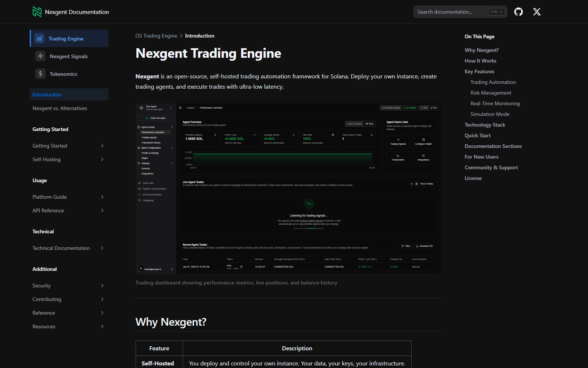The width and height of the screenshot is (588, 368).
Task: Open the GitHub repository icon
Action: click(518, 12)
